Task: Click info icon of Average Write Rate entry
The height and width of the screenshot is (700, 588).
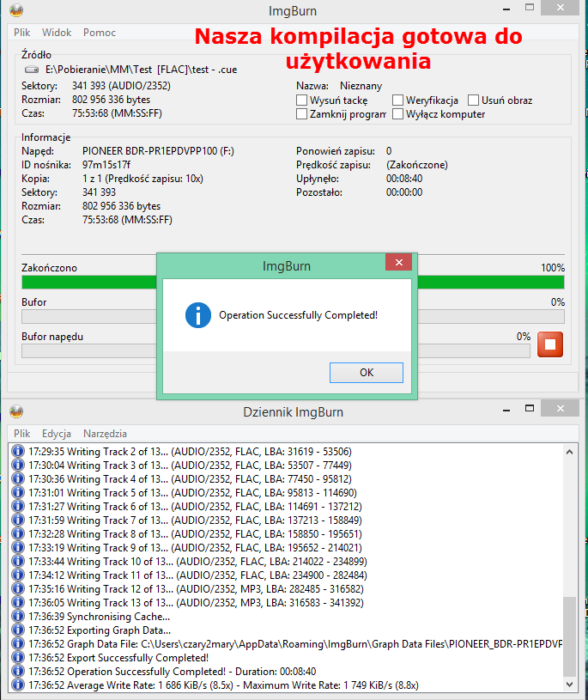Action: [18, 685]
